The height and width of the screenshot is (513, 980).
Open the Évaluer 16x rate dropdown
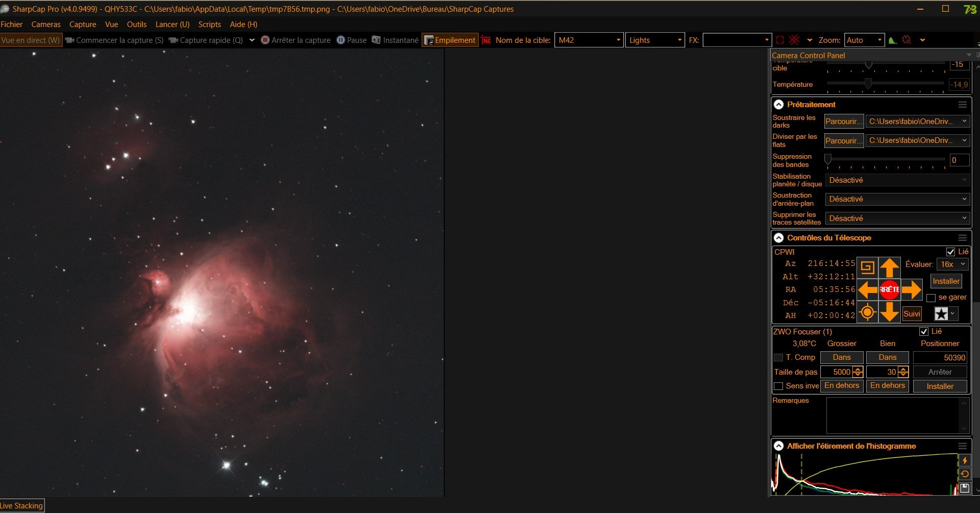pos(952,264)
